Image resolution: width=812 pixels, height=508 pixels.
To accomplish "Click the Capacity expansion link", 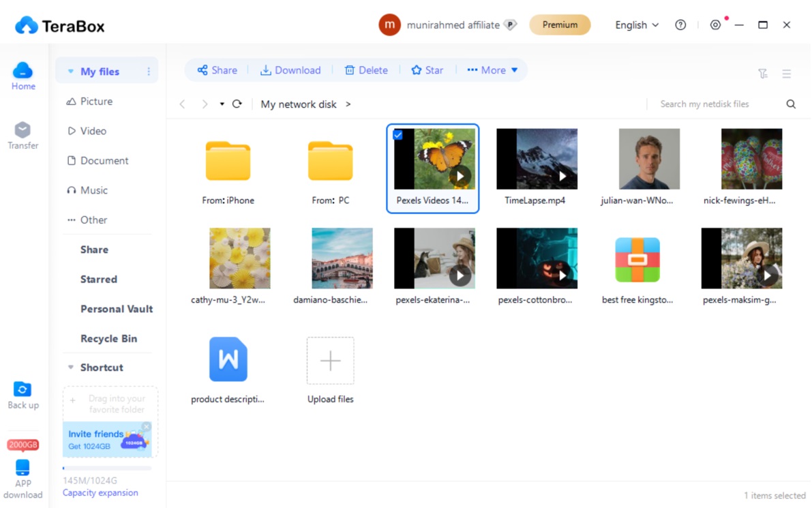I will coord(100,492).
